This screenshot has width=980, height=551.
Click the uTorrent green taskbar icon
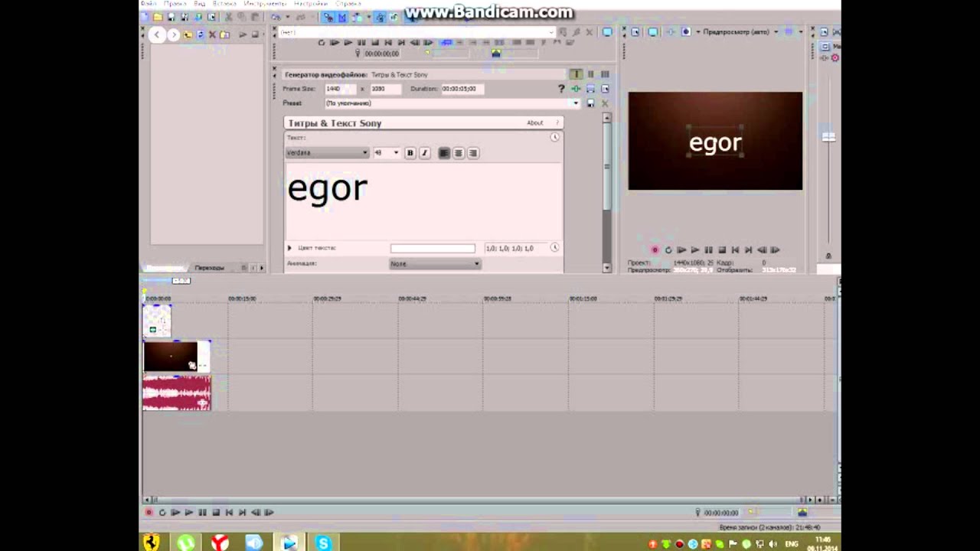tap(185, 543)
